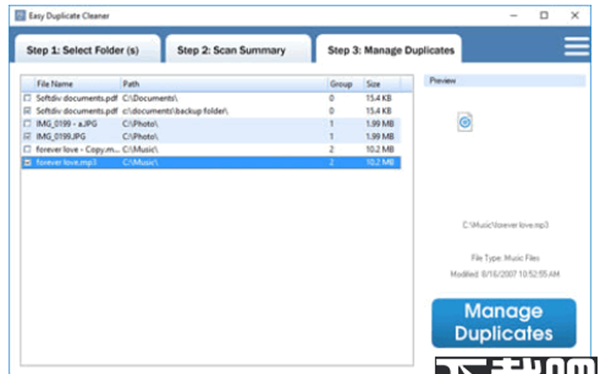Image resolution: width=600 pixels, height=374 pixels.
Task: Switch to Step 1: Select Folder (s) tab
Action: 88,49
